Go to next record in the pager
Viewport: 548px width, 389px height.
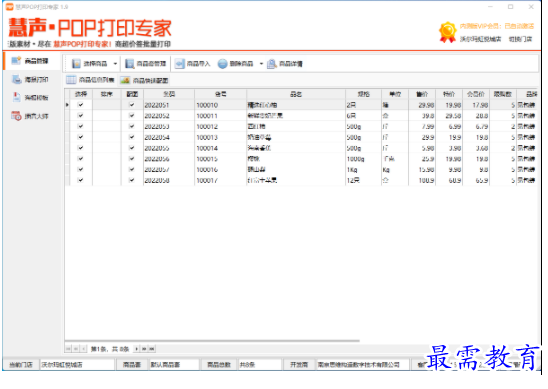pos(136,349)
